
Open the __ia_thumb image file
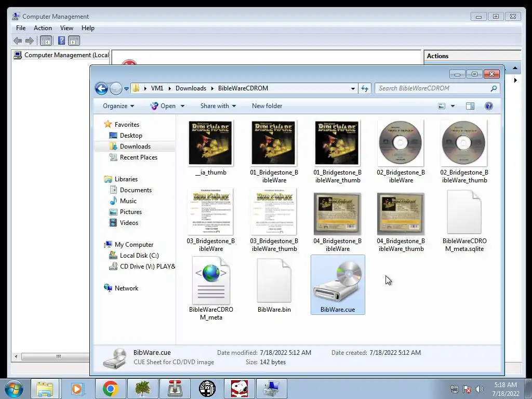(x=211, y=148)
